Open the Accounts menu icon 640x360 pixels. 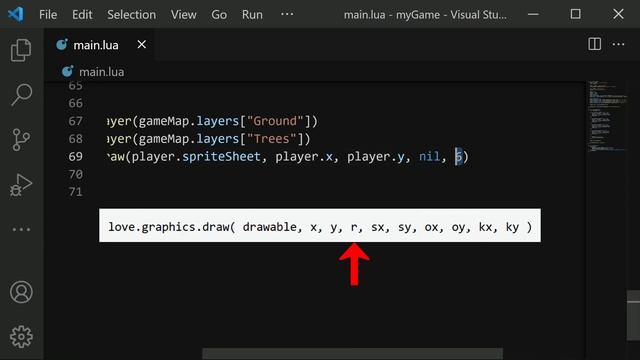[21, 292]
